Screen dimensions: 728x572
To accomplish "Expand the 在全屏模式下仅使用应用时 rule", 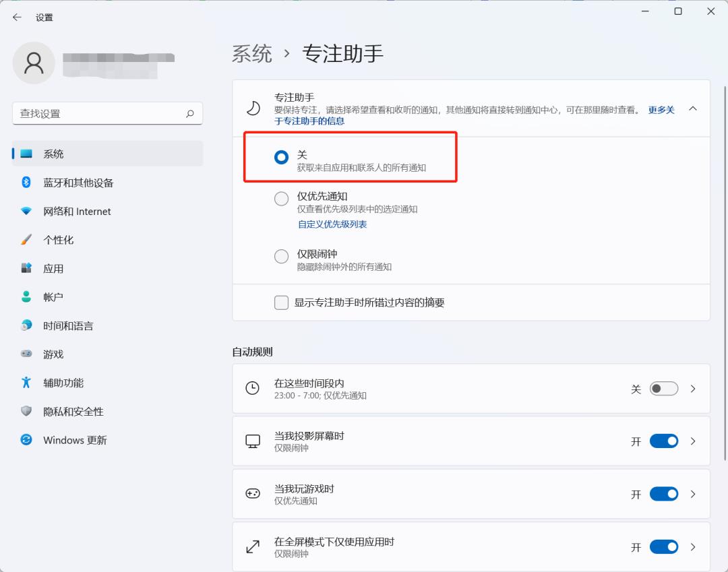I will (x=693, y=547).
